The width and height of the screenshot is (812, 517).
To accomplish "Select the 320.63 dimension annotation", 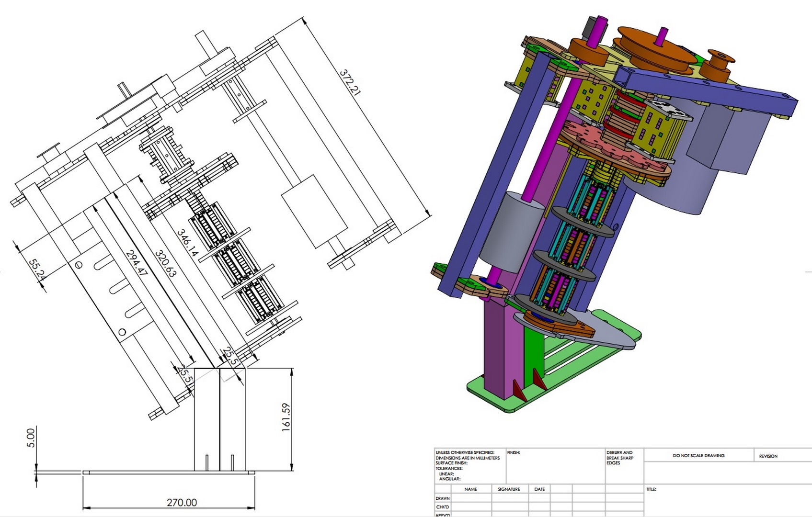I will click(166, 264).
